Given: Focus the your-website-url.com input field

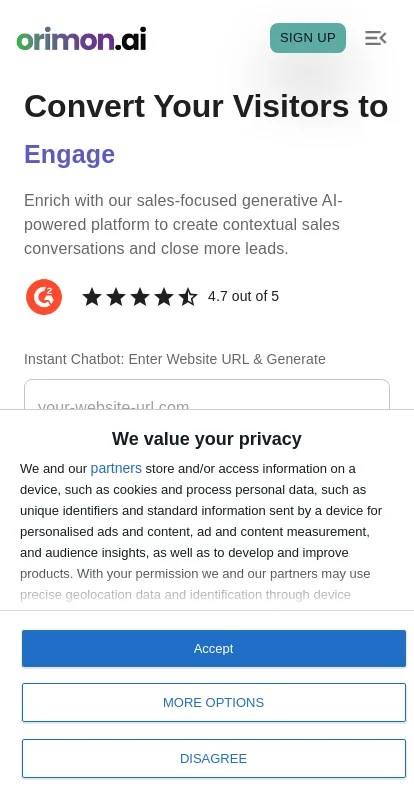Looking at the screenshot, I should [x=207, y=394].
